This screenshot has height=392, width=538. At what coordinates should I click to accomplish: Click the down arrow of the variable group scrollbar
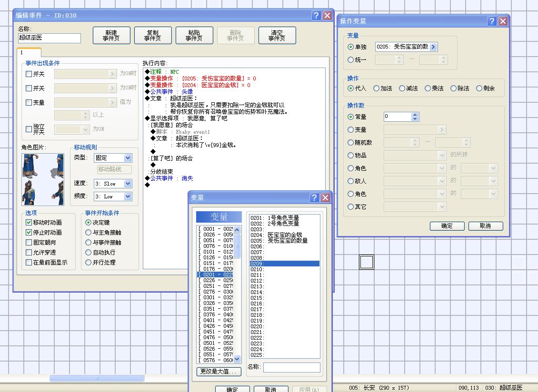pos(237,359)
